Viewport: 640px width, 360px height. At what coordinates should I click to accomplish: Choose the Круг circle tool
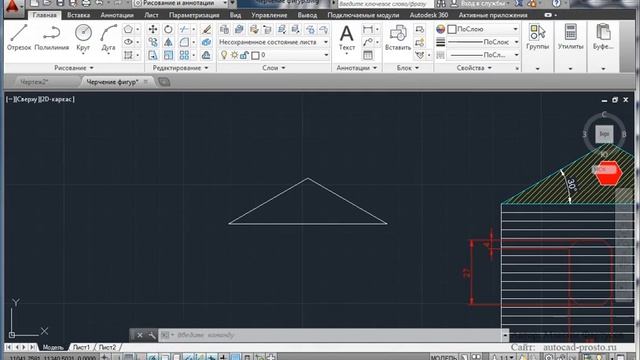[83, 38]
